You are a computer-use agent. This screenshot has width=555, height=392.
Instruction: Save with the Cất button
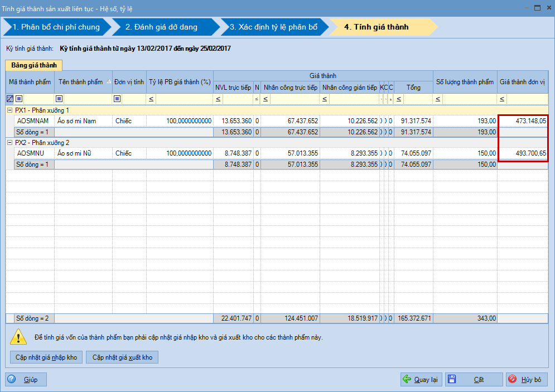click(x=474, y=380)
